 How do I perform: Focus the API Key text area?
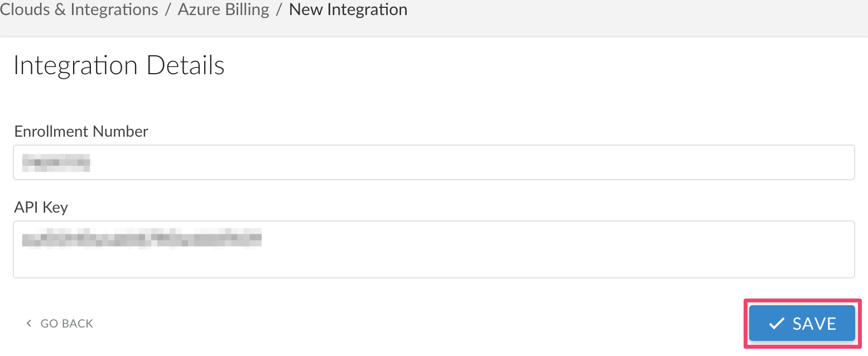433,249
